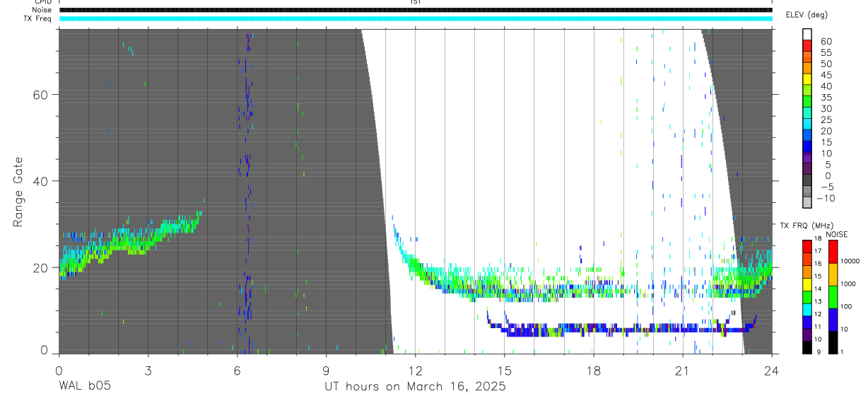Click the x-axis tick label 3
This screenshot has width=868, height=401.
(x=148, y=370)
